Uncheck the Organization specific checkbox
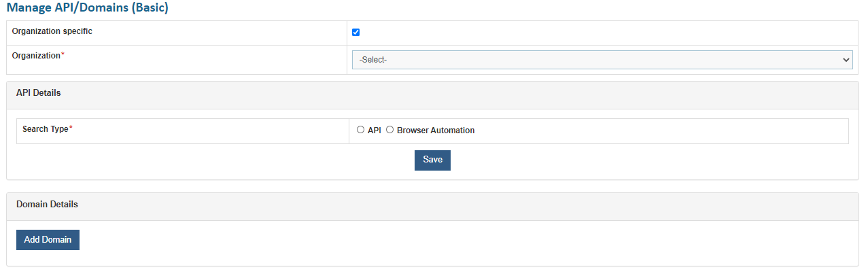The image size is (868, 278). point(355,33)
